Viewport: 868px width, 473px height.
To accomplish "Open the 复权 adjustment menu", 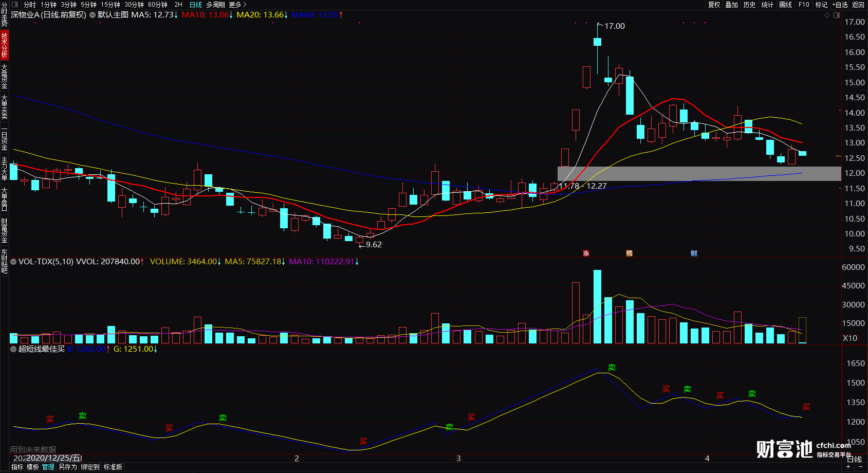I will (714, 5).
